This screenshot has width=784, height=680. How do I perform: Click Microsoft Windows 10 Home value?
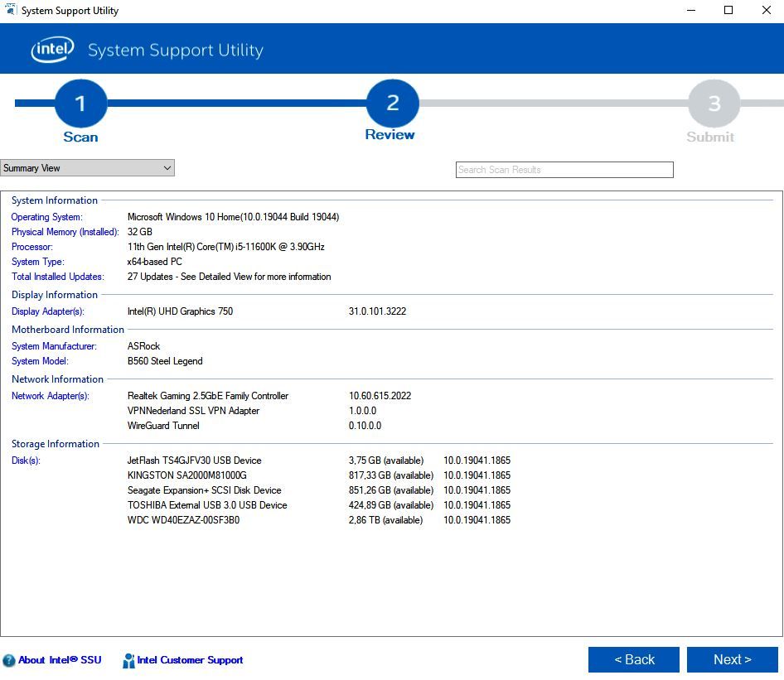233,217
